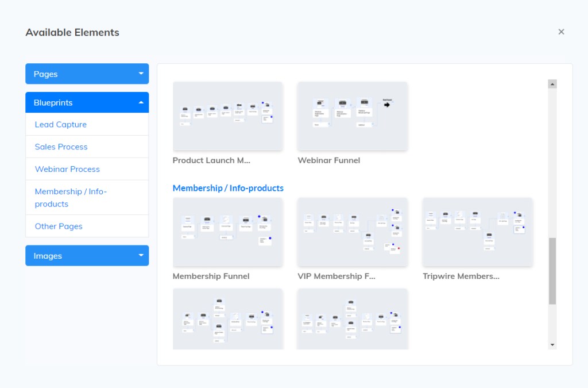Open Lead Capture blueprints

61,125
